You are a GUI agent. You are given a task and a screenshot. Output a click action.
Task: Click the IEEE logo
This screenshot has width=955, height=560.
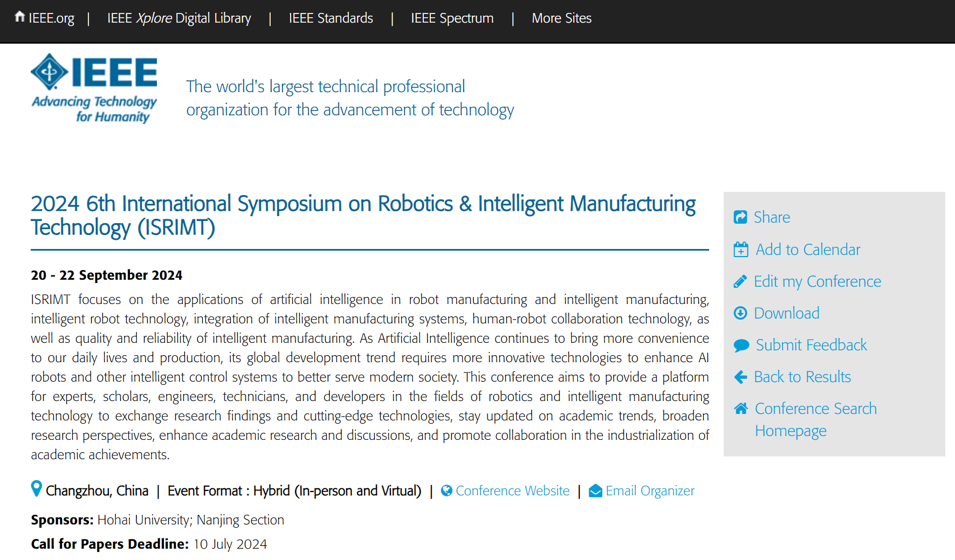[x=94, y=88]
